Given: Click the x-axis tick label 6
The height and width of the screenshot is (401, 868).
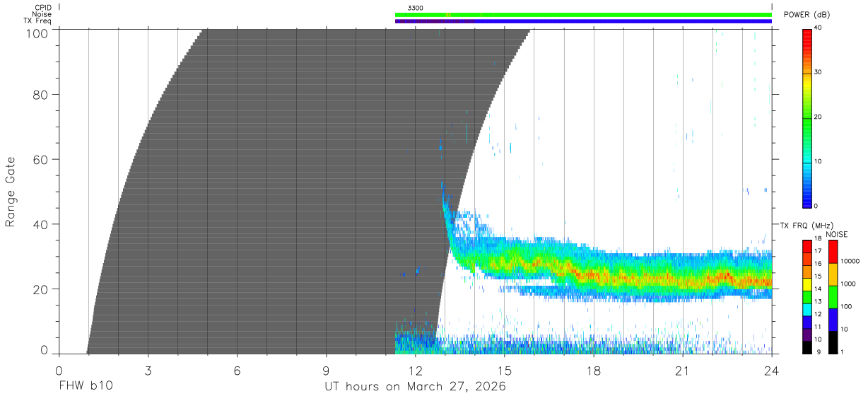Looking at the screenshot, I should pos(237,370).
